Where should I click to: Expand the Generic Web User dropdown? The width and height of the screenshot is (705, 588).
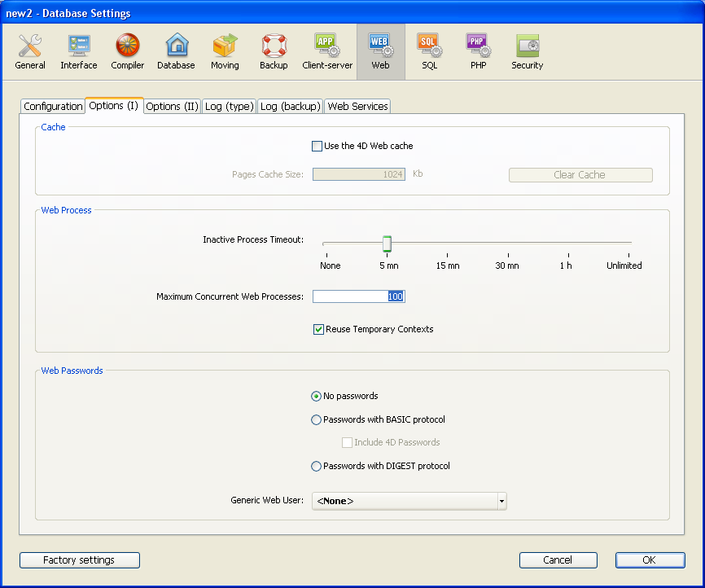tap(501, 501)
